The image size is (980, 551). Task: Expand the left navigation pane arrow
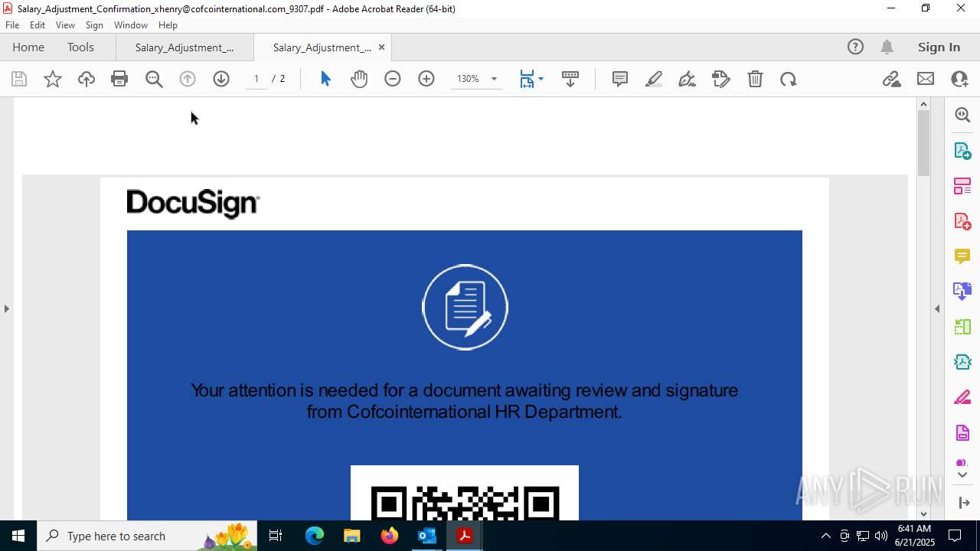click(6, 309)
